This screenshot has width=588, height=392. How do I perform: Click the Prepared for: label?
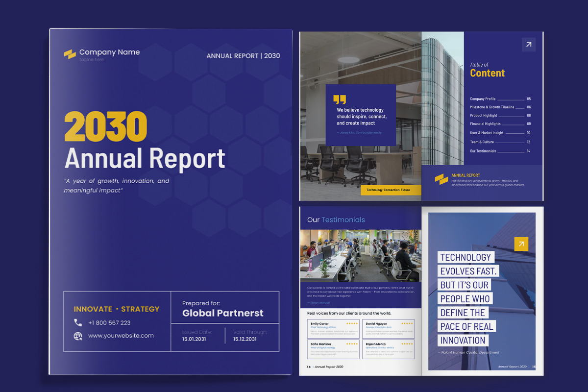[x=201, y=303]
